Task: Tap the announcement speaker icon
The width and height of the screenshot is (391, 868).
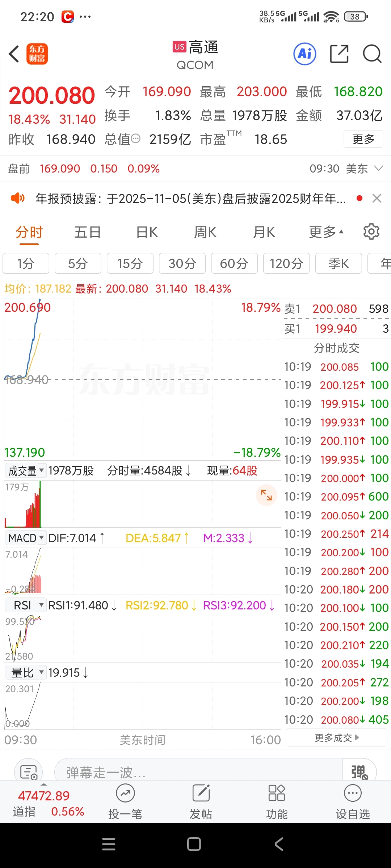Action: pos(17,198)
